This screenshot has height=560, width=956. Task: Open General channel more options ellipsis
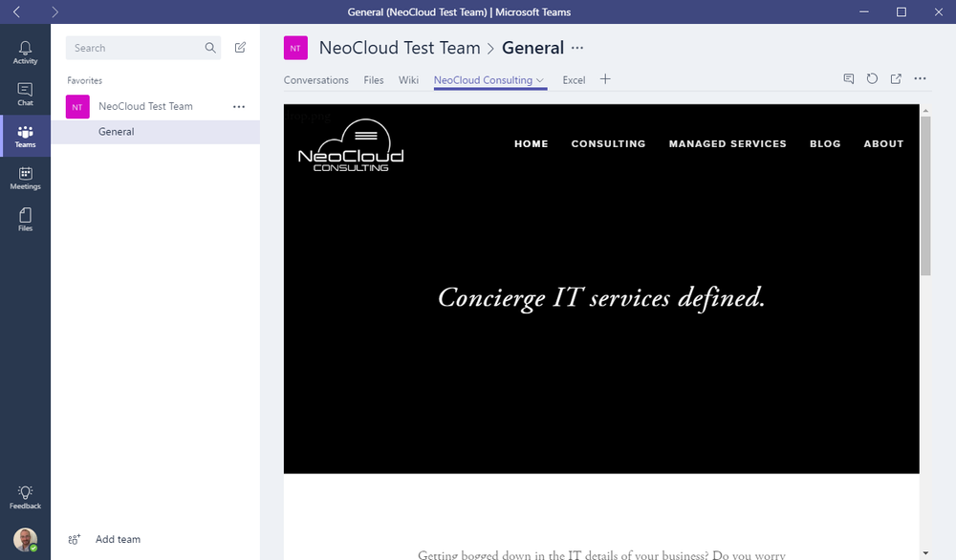(577, 48)
